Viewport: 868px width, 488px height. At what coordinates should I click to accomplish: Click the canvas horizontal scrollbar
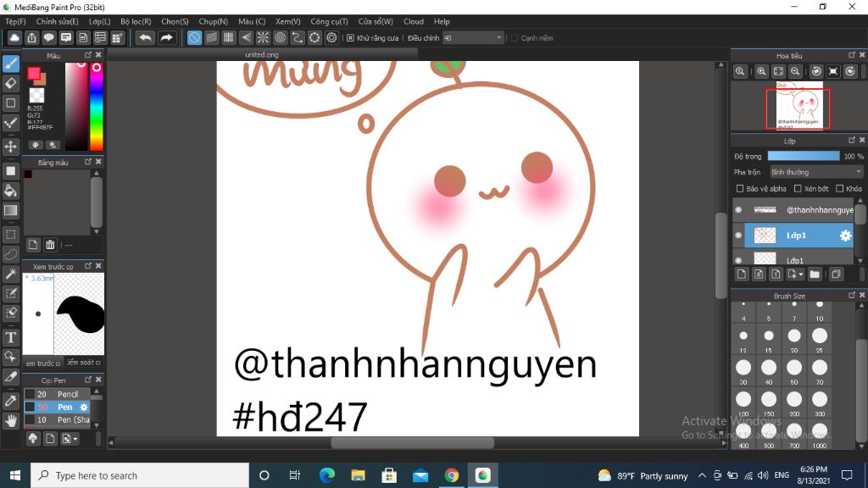[413, 442]
